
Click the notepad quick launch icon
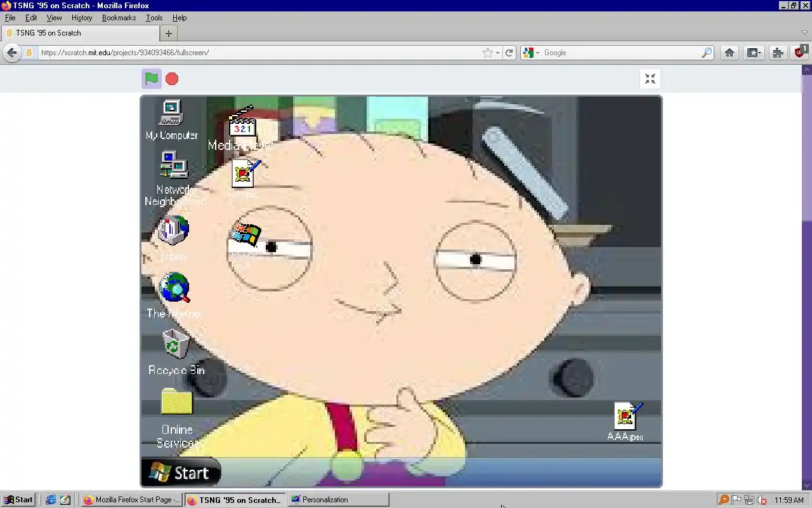pyautogui.click(x=65, y=500)
